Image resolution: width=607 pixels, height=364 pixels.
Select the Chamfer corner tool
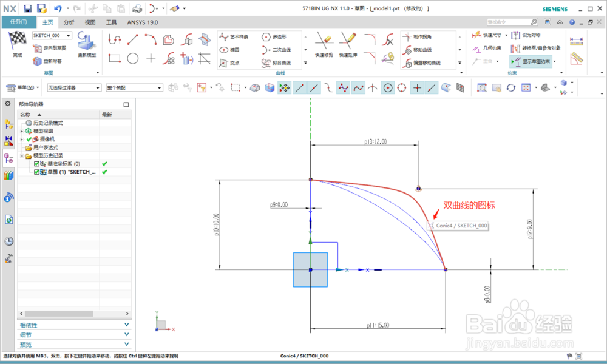click(370, 58)
